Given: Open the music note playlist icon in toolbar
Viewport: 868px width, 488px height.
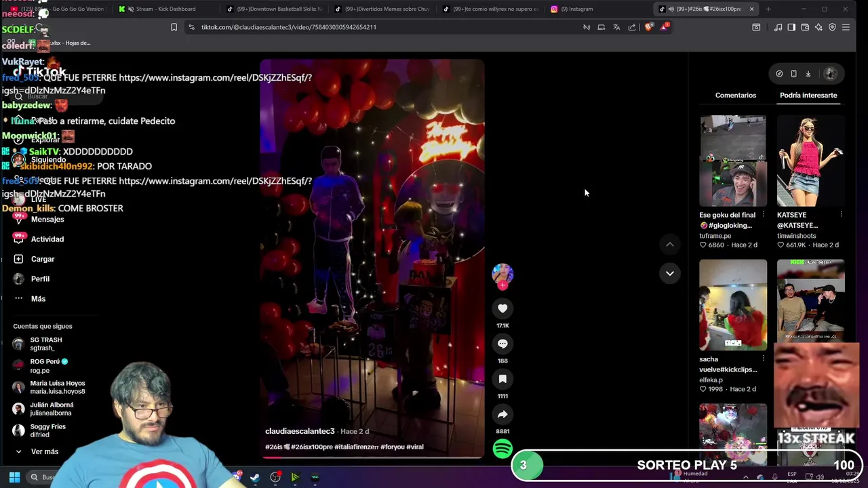Looking at the screenshot, I should (x=778, y=27).
